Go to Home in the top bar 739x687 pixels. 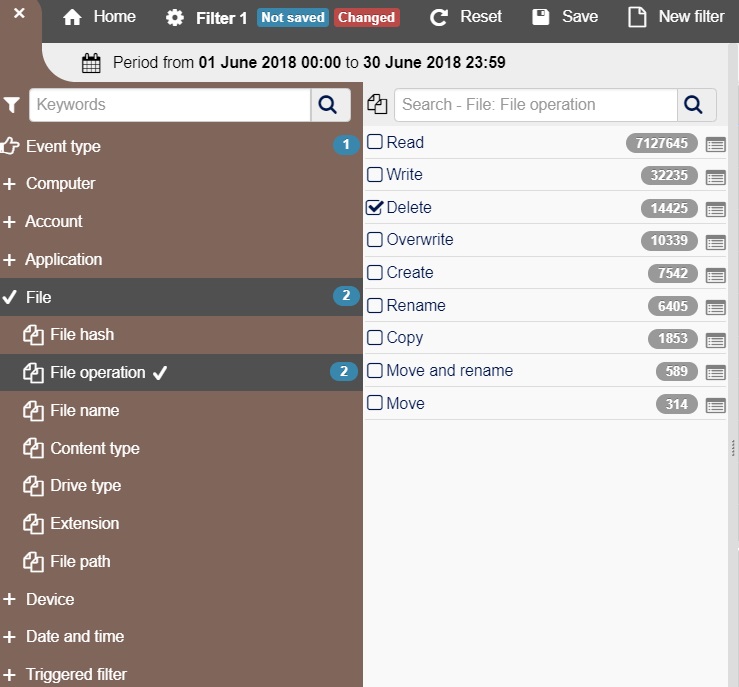pyautogui.click(x=100, y=17)
